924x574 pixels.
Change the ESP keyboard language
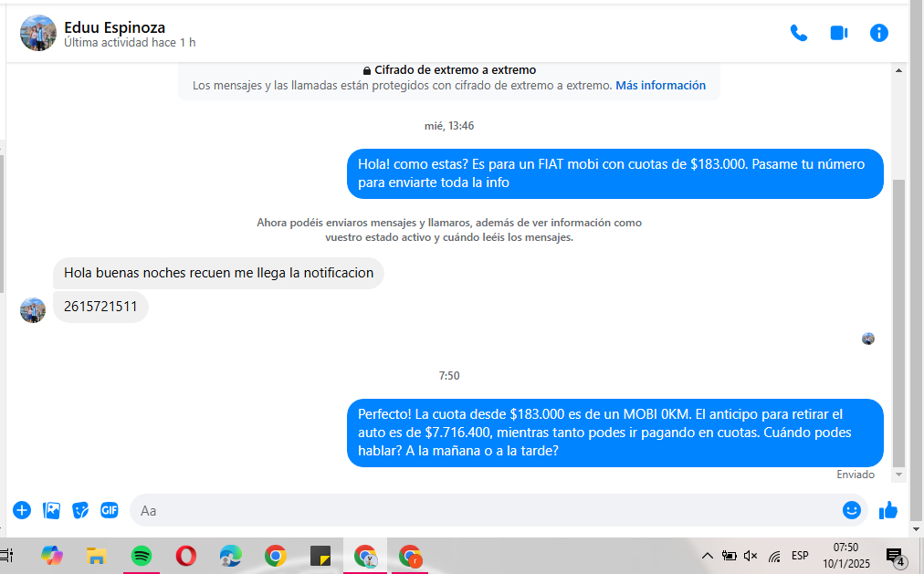pos(800,556)
